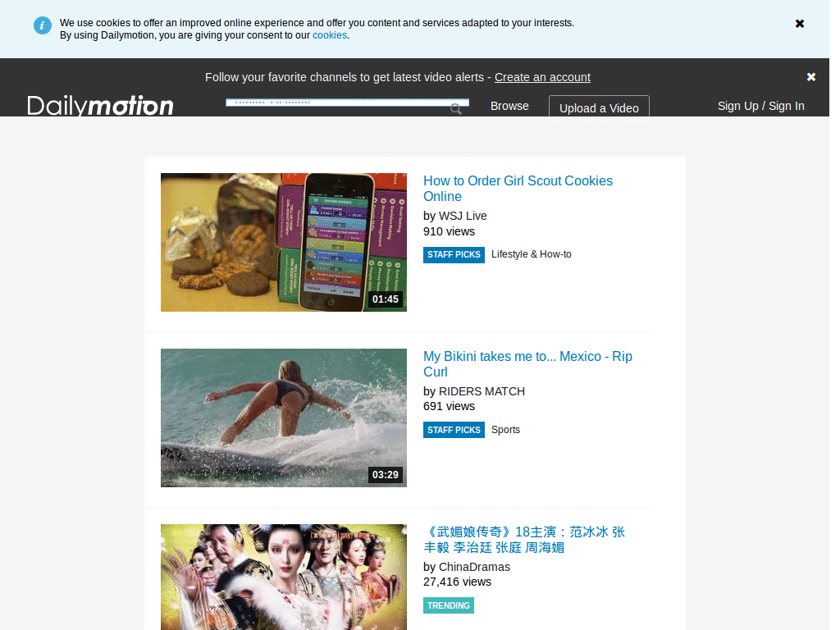840x630 pixels.
Task: Click the cookie notice info icon
Action: click(x=42, y=25)
